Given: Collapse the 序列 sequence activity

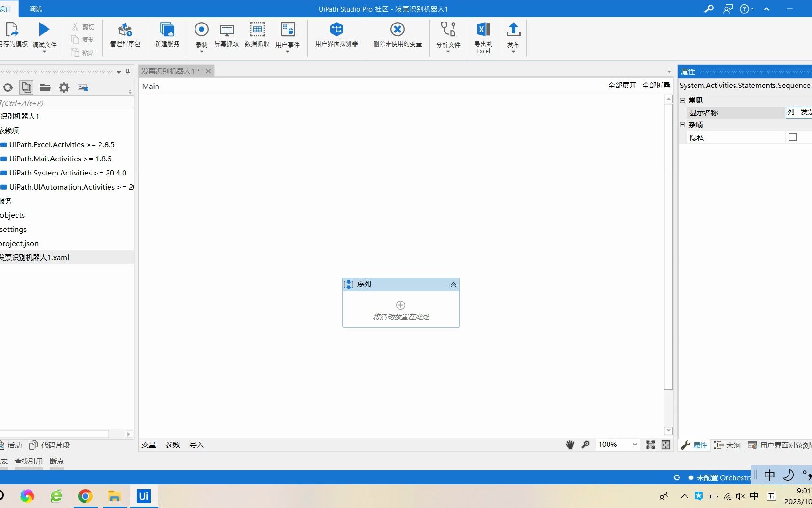Looking at the screenshot, I should pyautogui.click(x=453, y=285).
